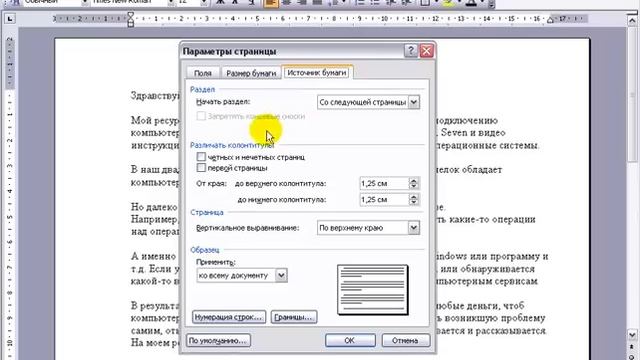Image resolution: width=640 pixels, height=360 pixels.
Task: Click the right indent marker on ruler
Action: (x=550, y=20)
